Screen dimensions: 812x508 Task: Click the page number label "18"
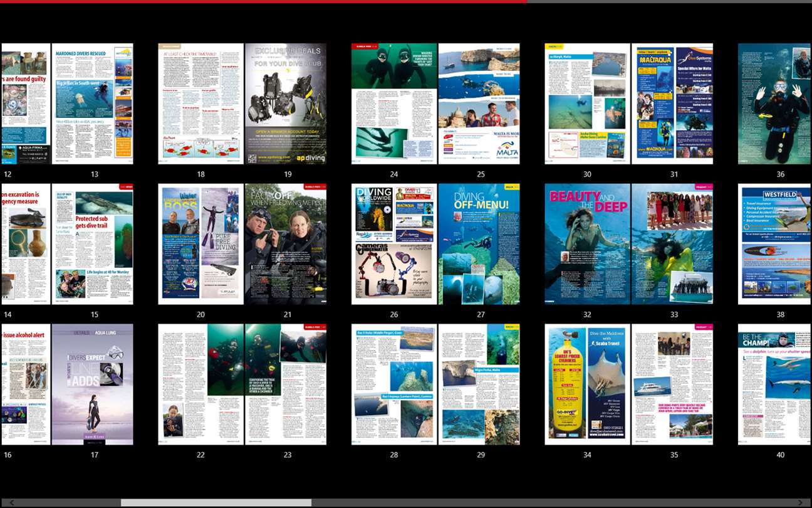200,174
